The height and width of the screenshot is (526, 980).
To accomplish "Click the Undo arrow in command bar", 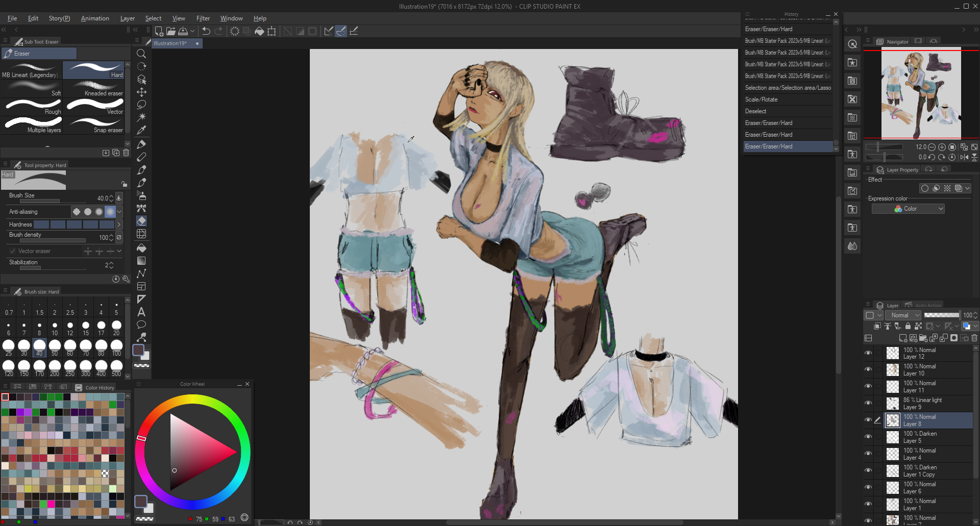I will [x=206, y=31].
